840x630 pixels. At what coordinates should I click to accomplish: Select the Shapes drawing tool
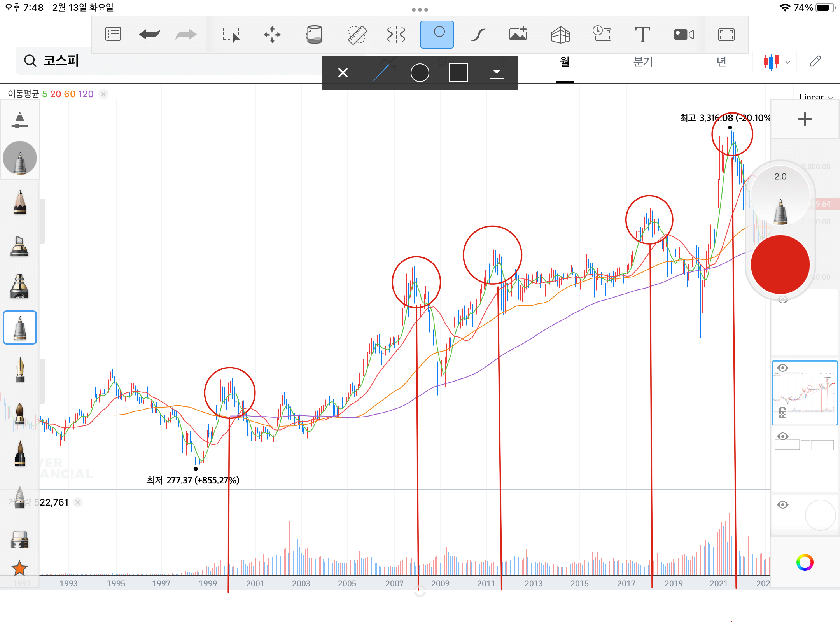(436, 34)
